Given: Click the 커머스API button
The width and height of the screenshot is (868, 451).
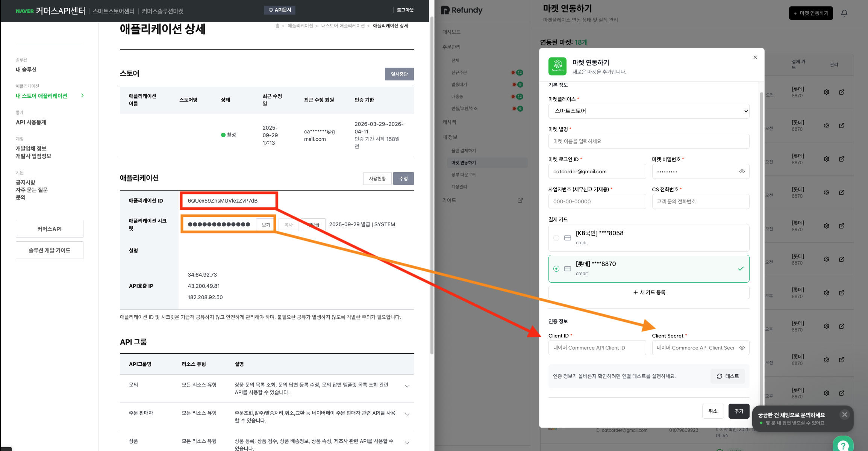Looking at the screenshot, I should (50, 229).
